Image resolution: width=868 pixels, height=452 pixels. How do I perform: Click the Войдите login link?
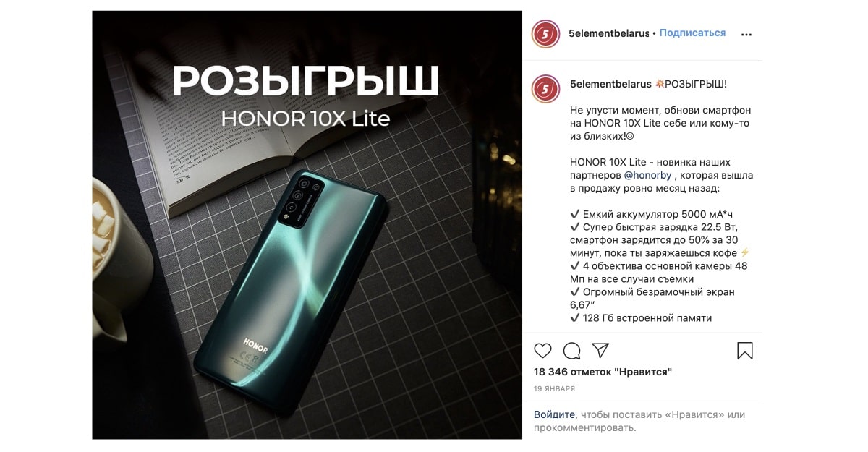[x=555, y=414]
